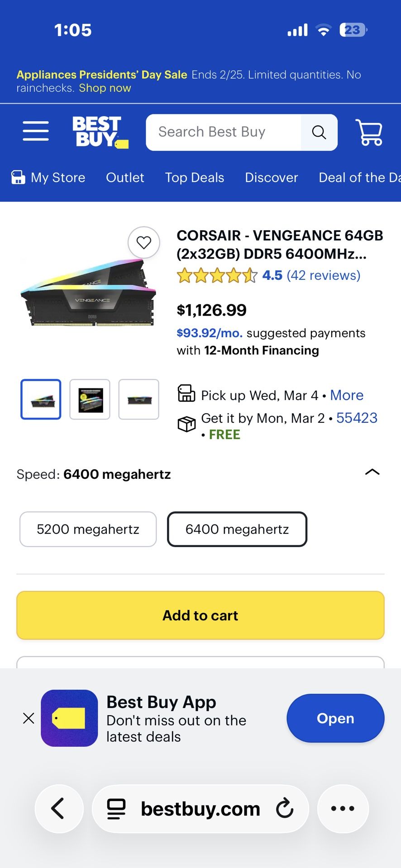The width and height of the screenshot is (401, 868).
Task: Open browser more options menu
Action: (x=343, y=809)
